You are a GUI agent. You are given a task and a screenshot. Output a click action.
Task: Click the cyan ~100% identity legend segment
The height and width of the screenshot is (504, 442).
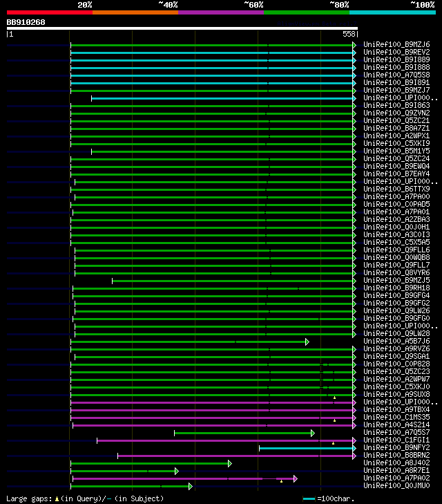[x=392, y=12]
